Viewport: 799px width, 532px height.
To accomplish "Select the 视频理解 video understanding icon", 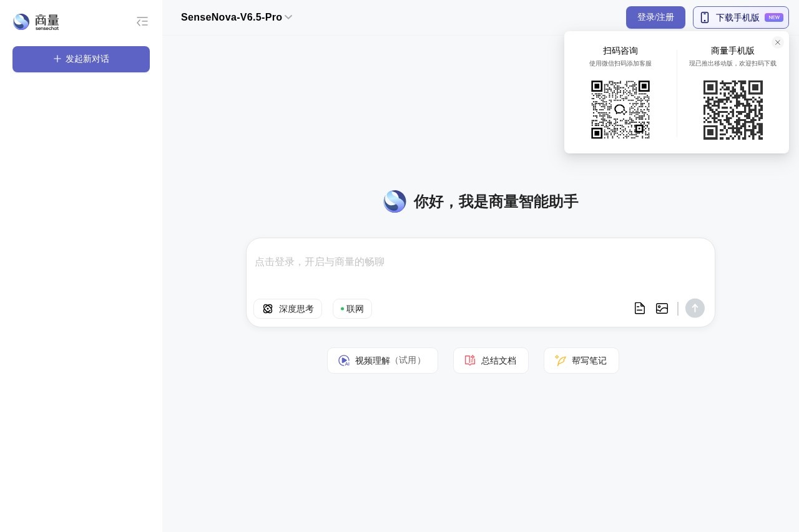I will [344, 360].
